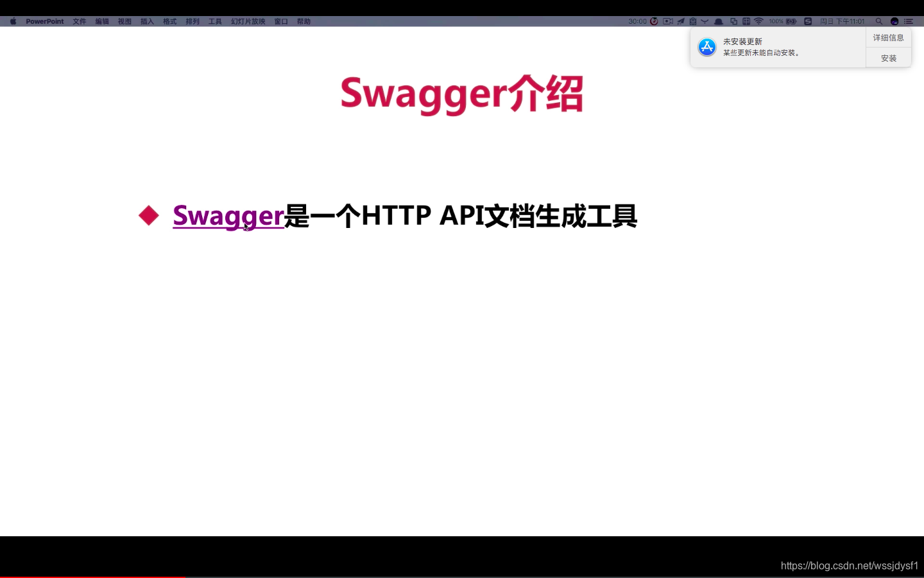Open the 幻灯片放映 menu
The image size is (924, 578).
coord(248,21)
